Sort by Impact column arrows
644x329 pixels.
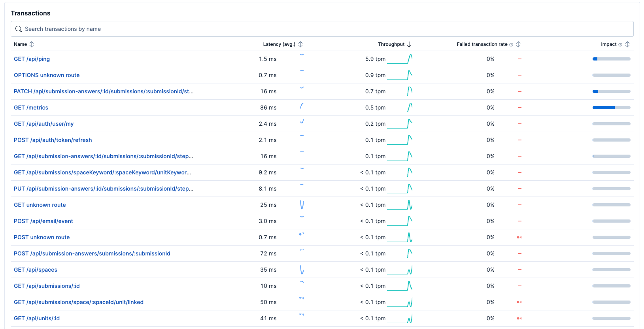coord(627,44)
